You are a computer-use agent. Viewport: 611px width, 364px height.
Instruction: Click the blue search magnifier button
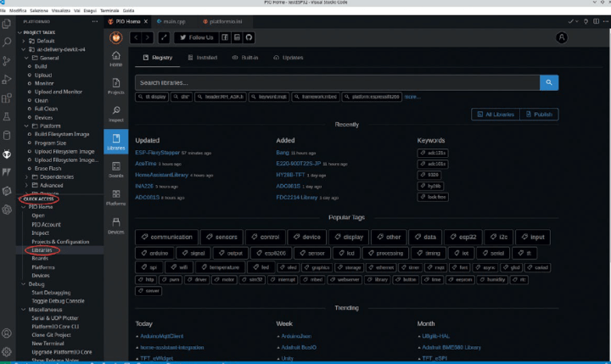(550, 82)
